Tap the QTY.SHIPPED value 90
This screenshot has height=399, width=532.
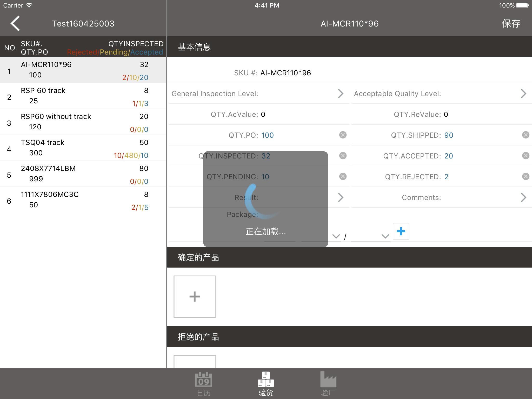tap(449, 135)
